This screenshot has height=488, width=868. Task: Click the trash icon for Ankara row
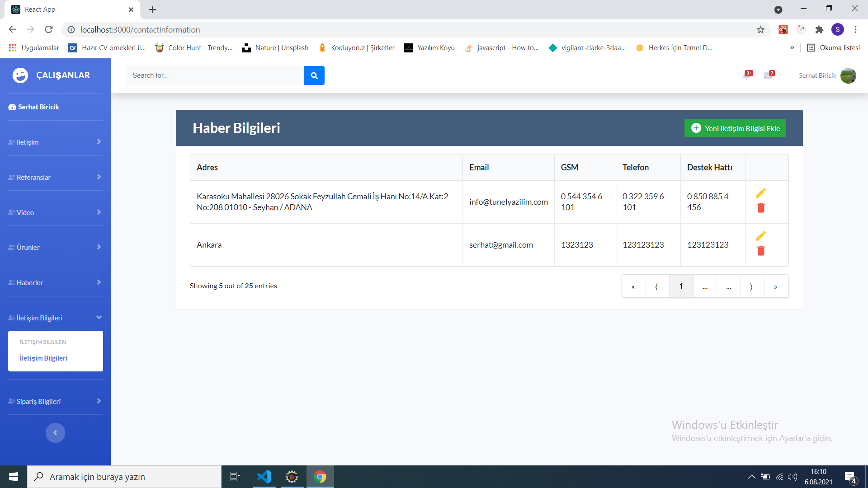[x=761, y=251]
